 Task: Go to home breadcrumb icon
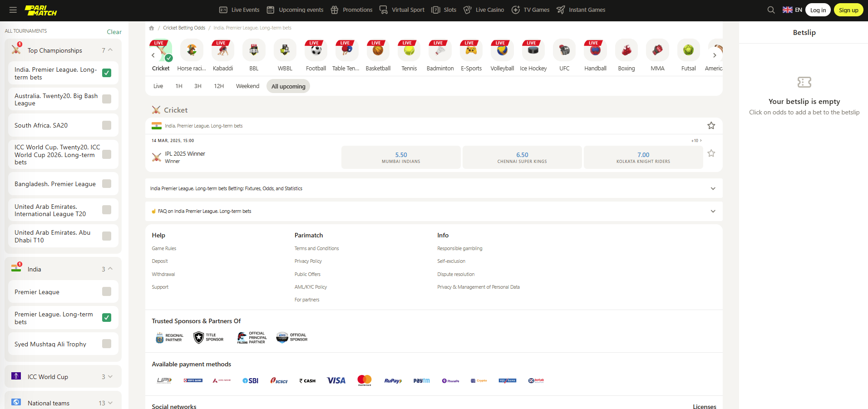coord(152,28)
